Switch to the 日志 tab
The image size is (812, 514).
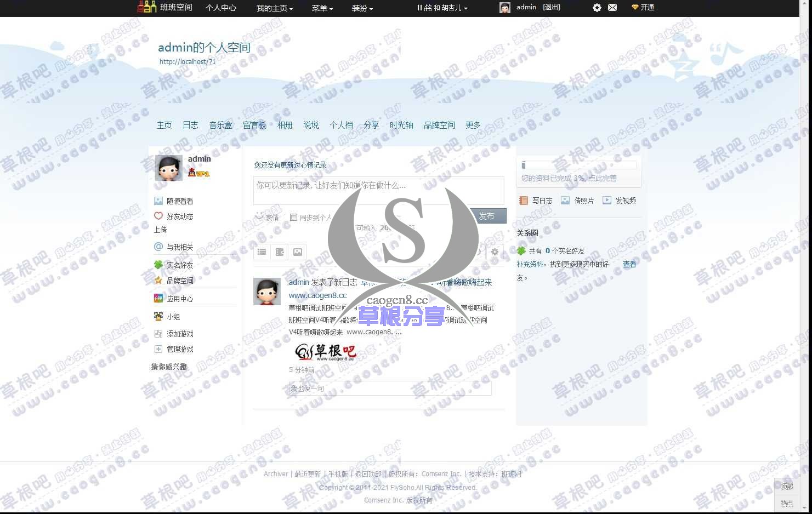coord(190,125)
